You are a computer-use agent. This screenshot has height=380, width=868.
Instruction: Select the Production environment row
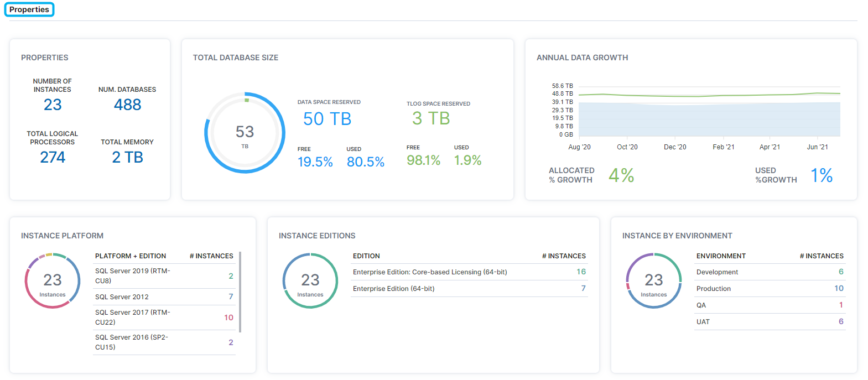pyautogui.click(x=770, y=289)
